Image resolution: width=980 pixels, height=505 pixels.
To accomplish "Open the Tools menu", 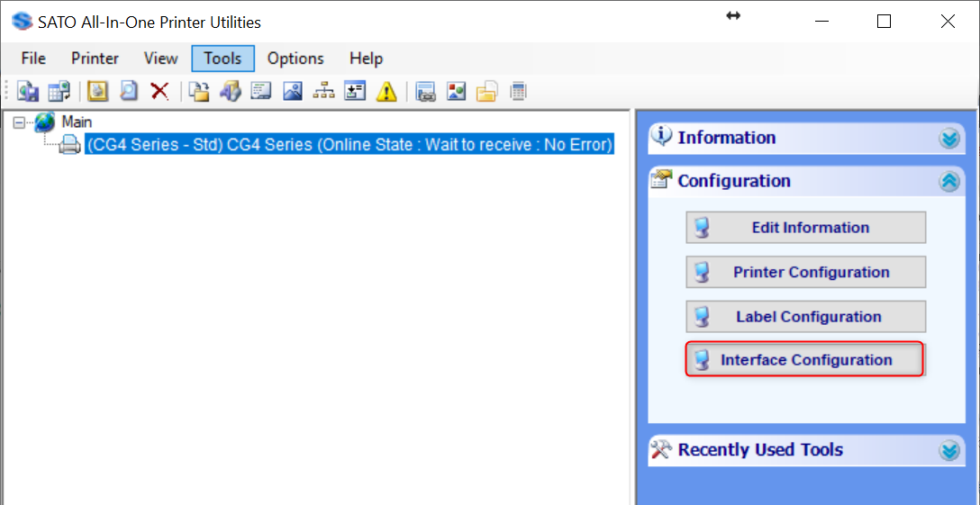I will [x=222, y=59].
